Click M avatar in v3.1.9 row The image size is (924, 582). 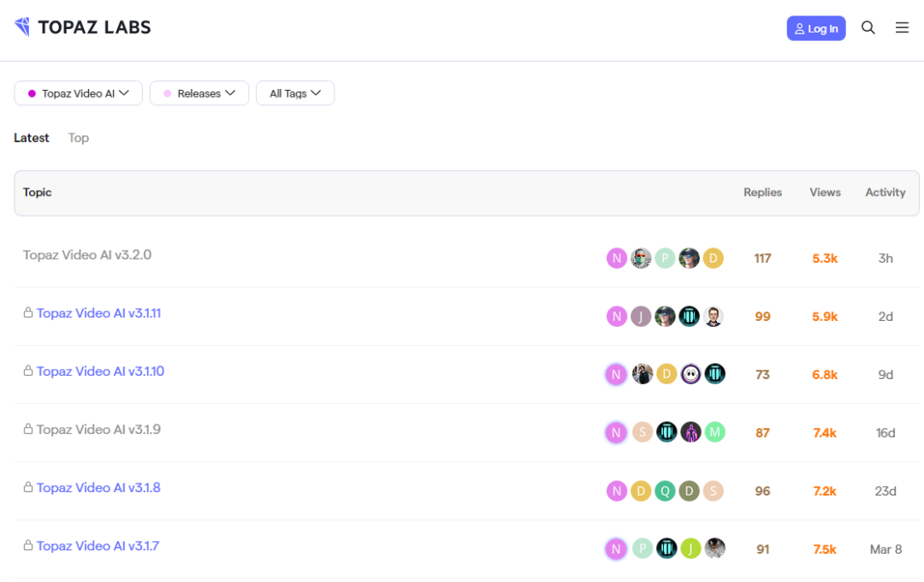(714, 432)
